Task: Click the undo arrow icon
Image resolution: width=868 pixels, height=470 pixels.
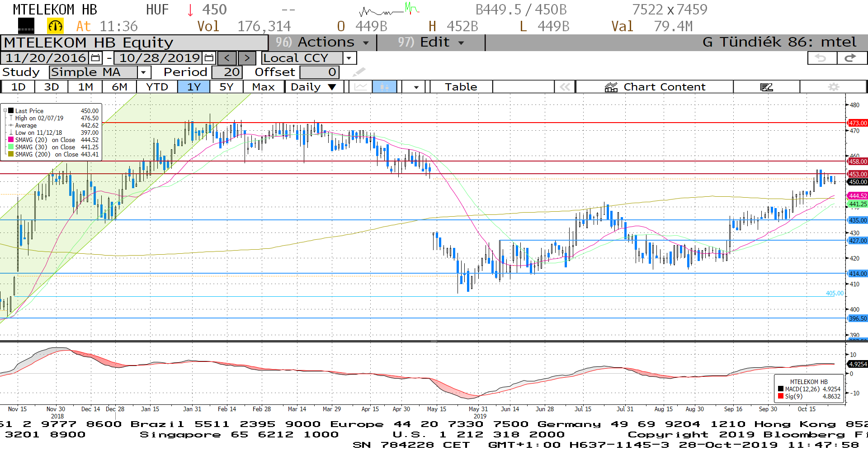Action: (821, 58)
